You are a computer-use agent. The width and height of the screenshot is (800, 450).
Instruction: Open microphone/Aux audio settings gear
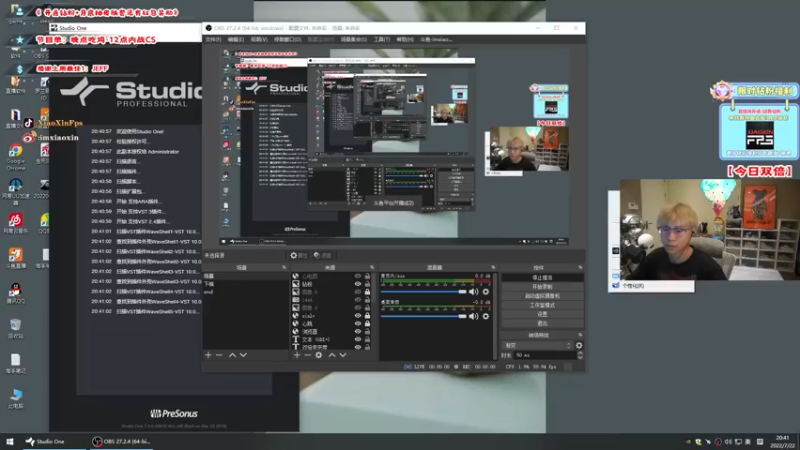click(x=486, y=292)
